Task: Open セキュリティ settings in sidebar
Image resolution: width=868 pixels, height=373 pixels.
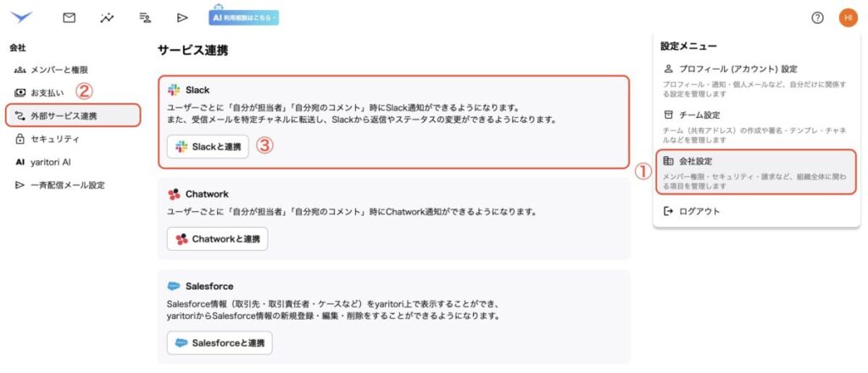Action: [55, 138]
